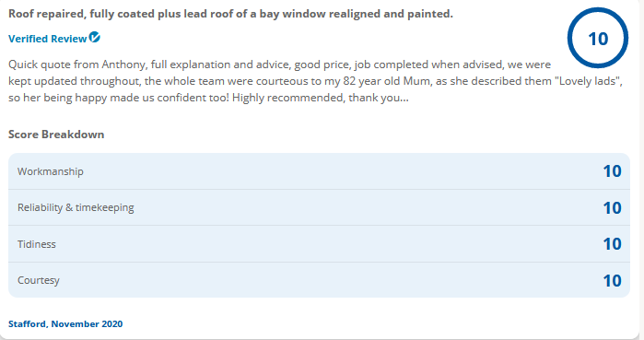Click the Courtesy label text

38,280
